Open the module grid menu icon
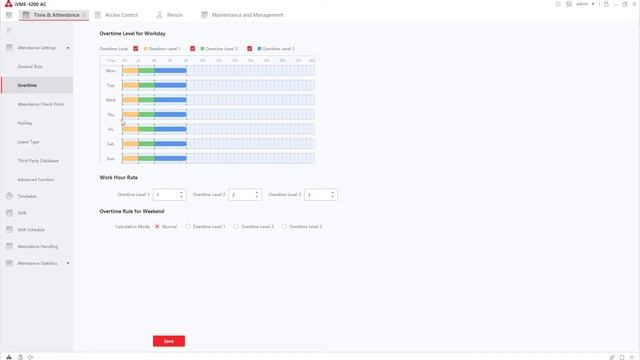Screen dimensions: 640x360 tap(9, 15)
